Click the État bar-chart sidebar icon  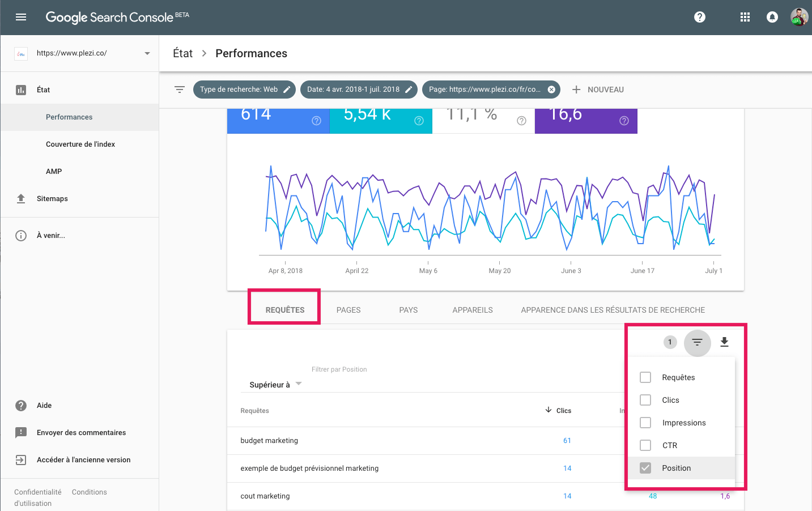21,90
